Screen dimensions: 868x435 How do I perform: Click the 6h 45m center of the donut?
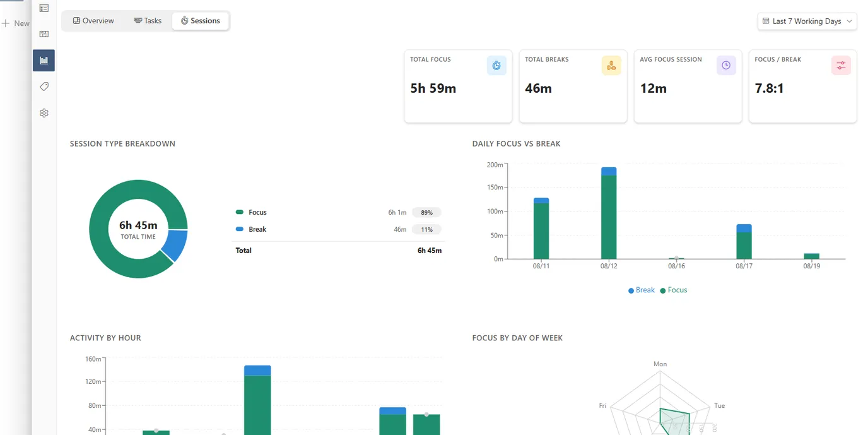click(x=138, y=225)
